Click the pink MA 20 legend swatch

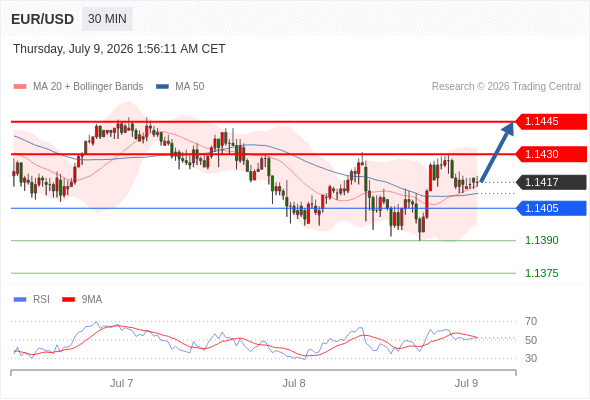tap(20, 87)
